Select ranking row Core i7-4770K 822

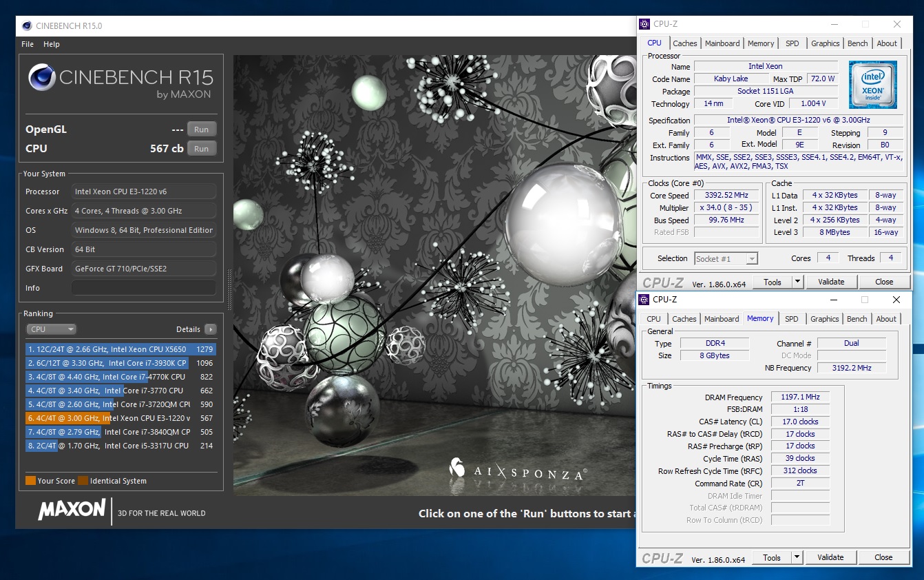coord(121,377)
